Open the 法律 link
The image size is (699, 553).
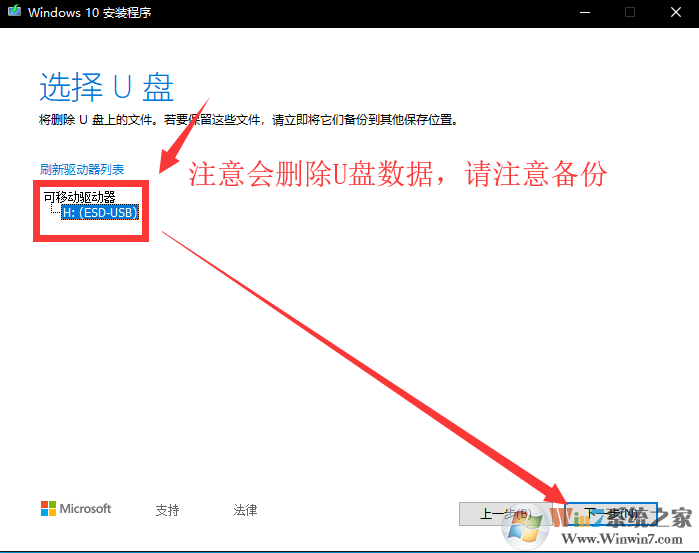pyautogui.click(x=245, y=510)
